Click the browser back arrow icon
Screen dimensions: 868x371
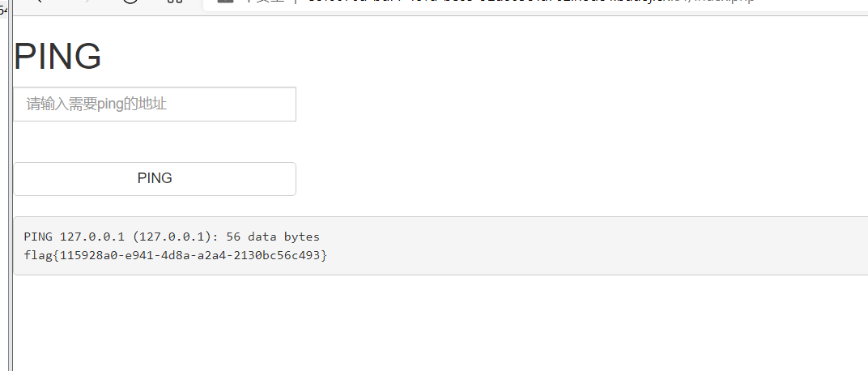point(39,1)
